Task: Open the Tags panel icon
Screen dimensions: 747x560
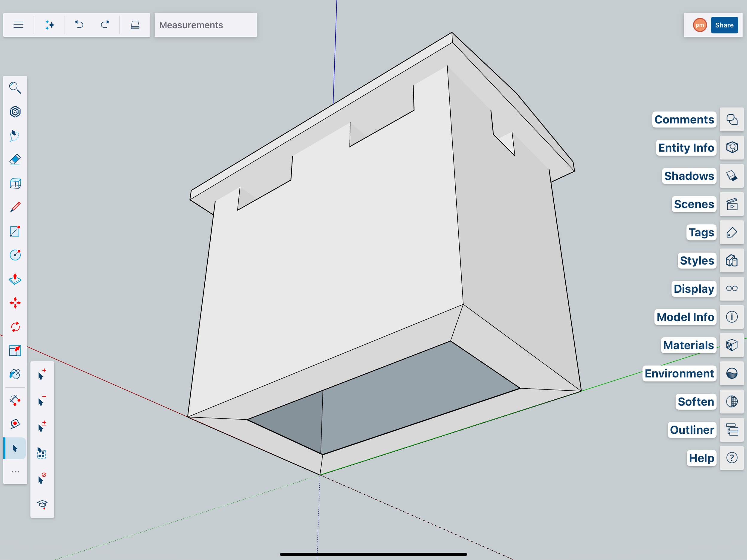Action: [732, 233]
